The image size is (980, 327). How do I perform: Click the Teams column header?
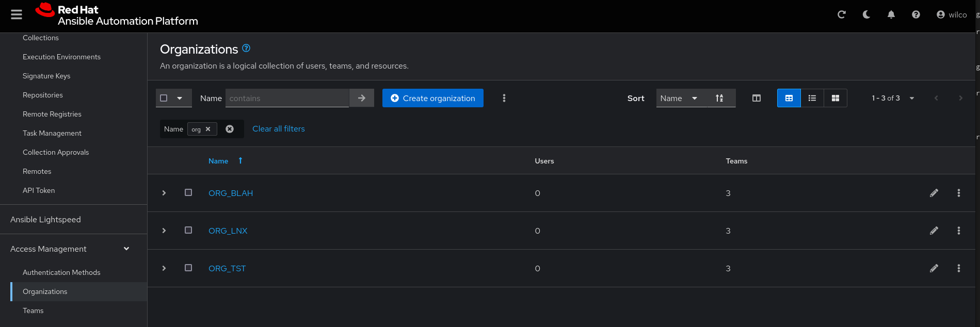(x=736, y=161)
